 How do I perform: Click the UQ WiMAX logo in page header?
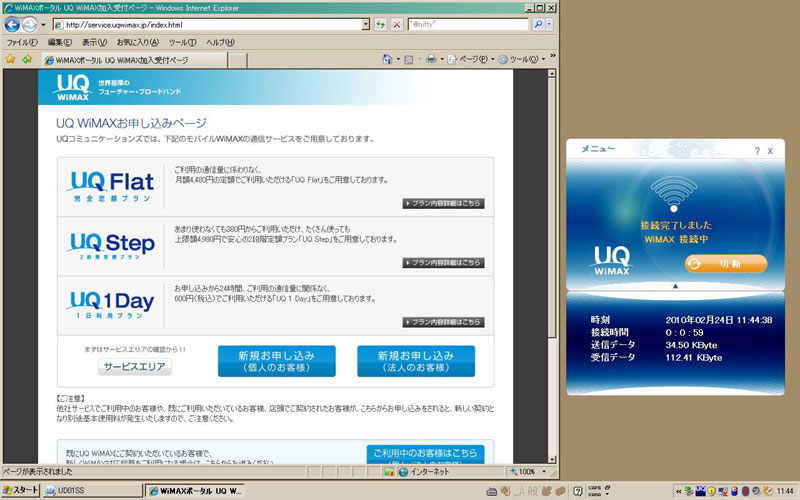[x=73, y=87]
